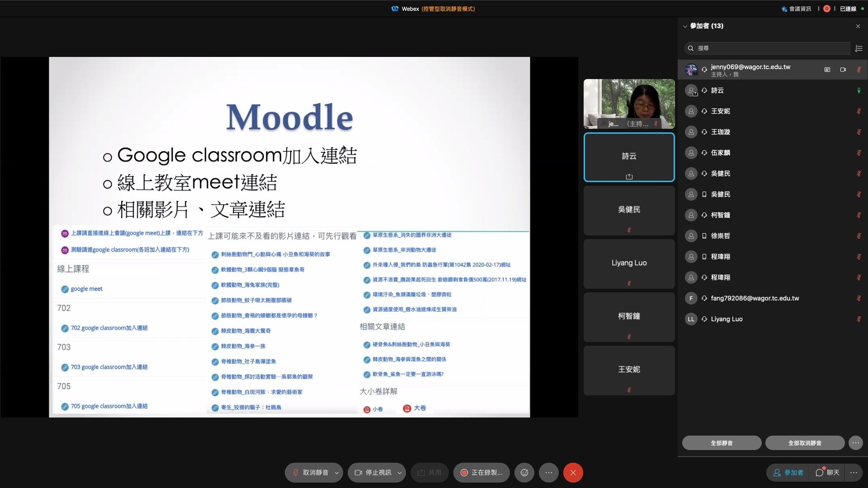Click the sort participants list icon
The image size is (868, 488).
[859, 48]
